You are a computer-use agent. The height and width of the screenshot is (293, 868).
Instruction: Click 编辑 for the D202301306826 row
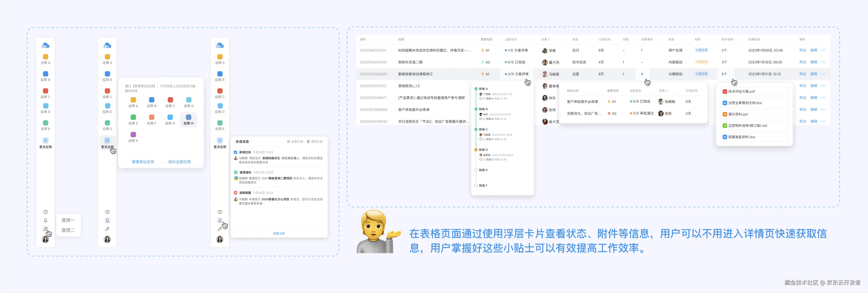pyautogui.click(x=813, y=74)
